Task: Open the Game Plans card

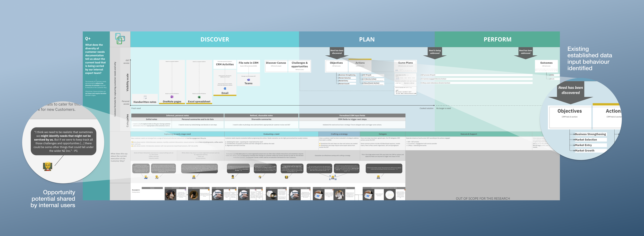Action: pyautogui.click(x=405, y=66)
